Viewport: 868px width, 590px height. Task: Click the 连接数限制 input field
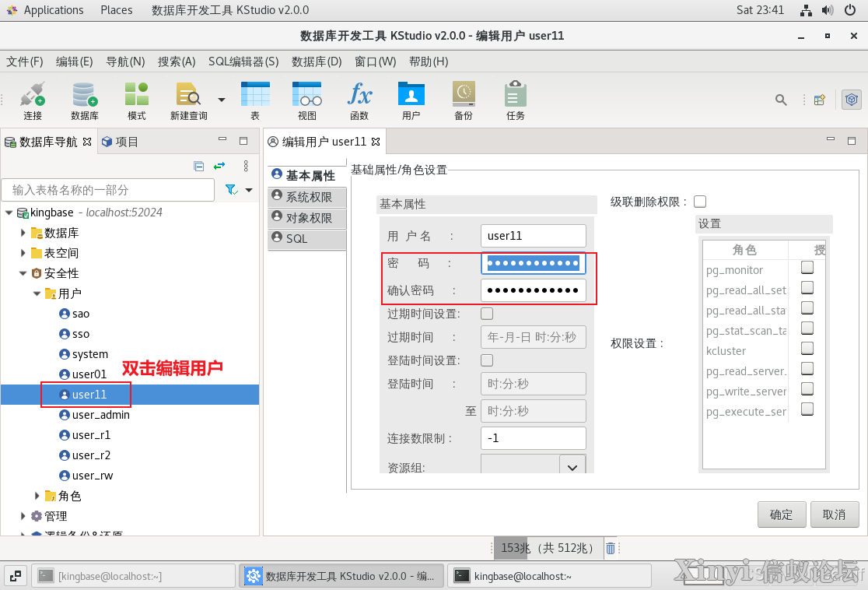click(x=533, y=438)
